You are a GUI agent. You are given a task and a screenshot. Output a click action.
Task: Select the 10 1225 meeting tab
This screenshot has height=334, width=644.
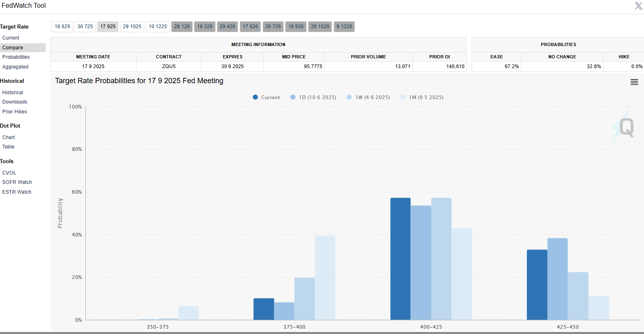pyautogui.click(x=158, y=27)
